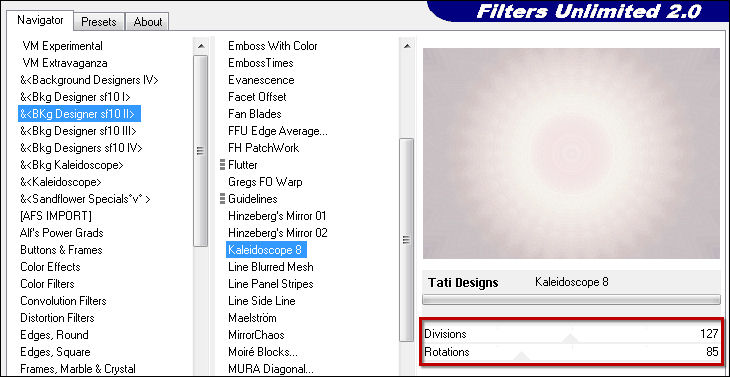Click the category list scrollbar thumb
The image size is (730, 377).
coord(201,150)
